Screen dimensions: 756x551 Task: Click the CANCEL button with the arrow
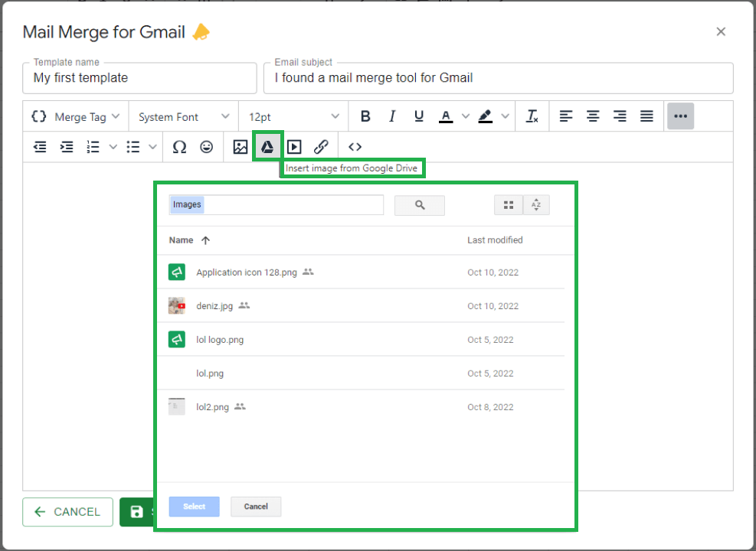point(68,511)
